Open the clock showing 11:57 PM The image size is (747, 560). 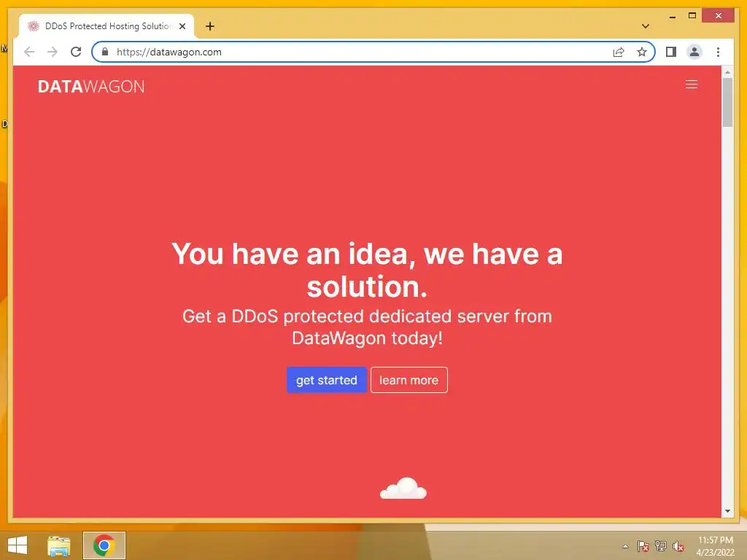click(715, 546)
